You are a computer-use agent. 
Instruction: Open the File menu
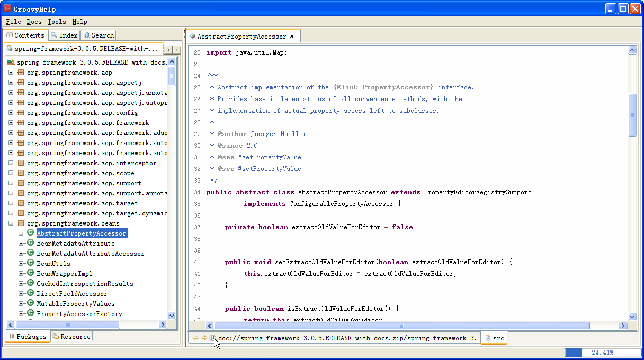pyautogui.click(x=14, y=22)
